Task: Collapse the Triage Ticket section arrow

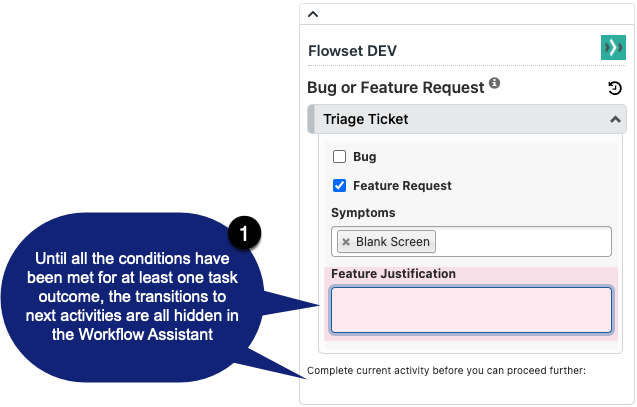Action: pos(615,119)
